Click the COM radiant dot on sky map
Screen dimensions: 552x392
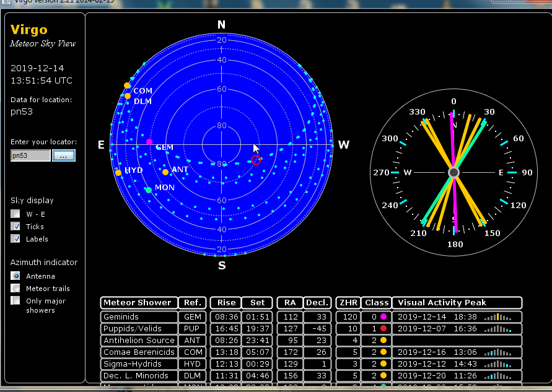(x=127, y=85)
